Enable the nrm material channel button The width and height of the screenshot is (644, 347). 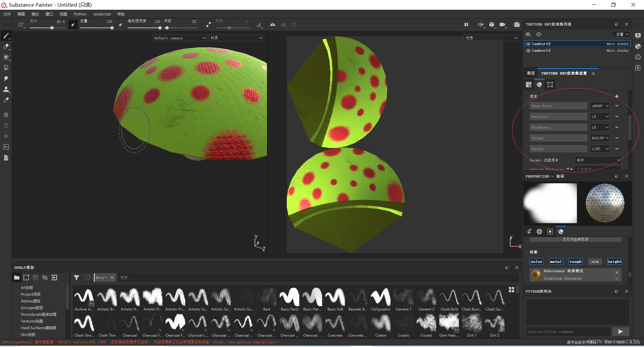click(x=595, y=261)
